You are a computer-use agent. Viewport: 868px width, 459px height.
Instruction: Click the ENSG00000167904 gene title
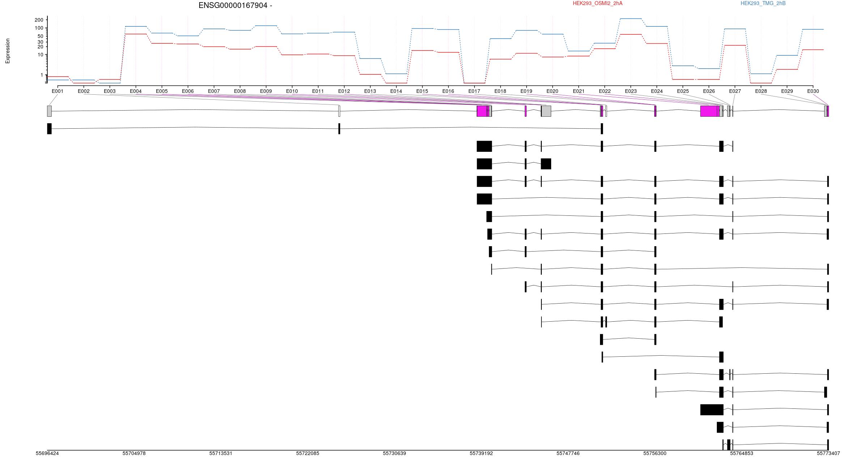pyautogui.click(x=235, y=5)
